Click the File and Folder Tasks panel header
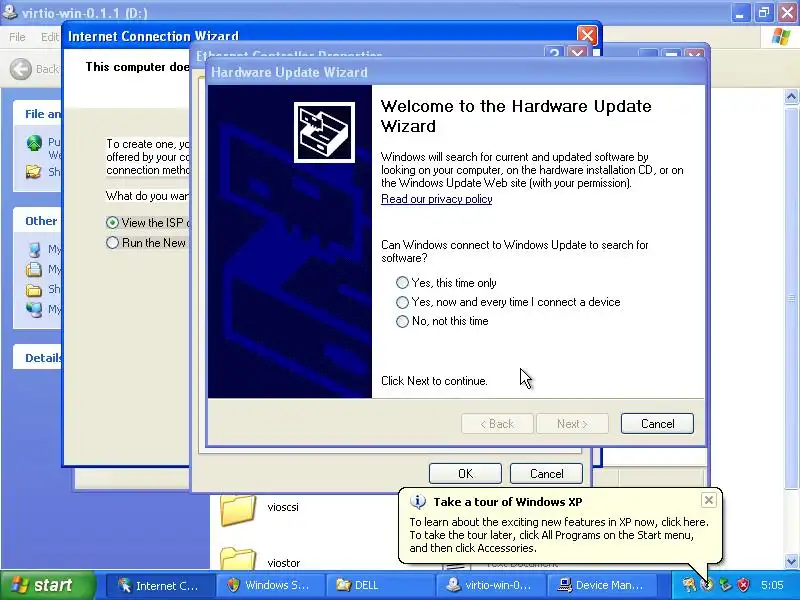This screenshot has height=600, width=800. click(37, 114)
